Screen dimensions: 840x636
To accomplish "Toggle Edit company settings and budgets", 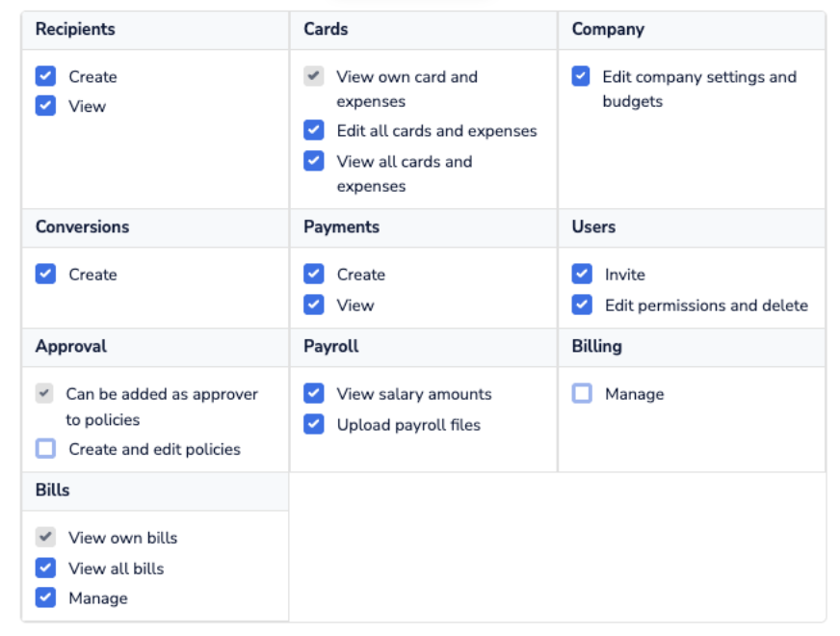I will [581, 76].
